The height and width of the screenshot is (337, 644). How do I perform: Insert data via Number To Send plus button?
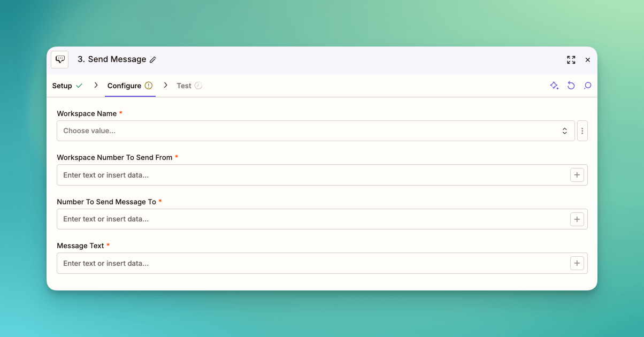coord(577,219)
